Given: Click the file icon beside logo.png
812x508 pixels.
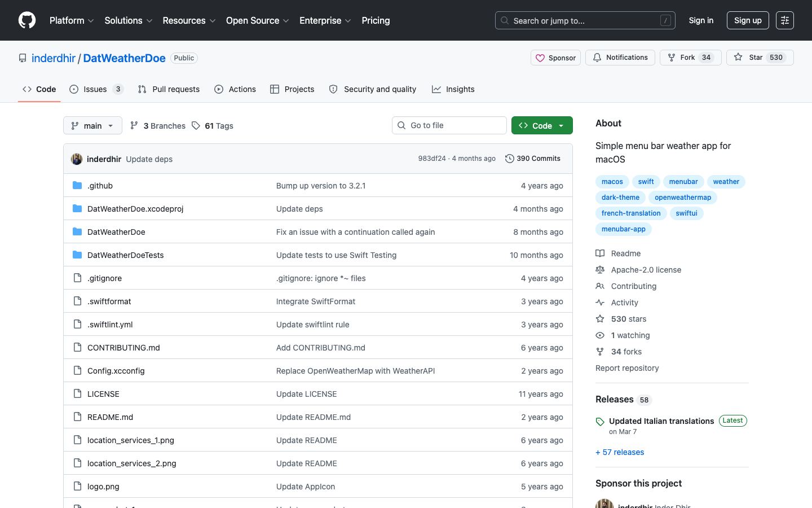Looking at the screenshot, I should pos(77,487).
